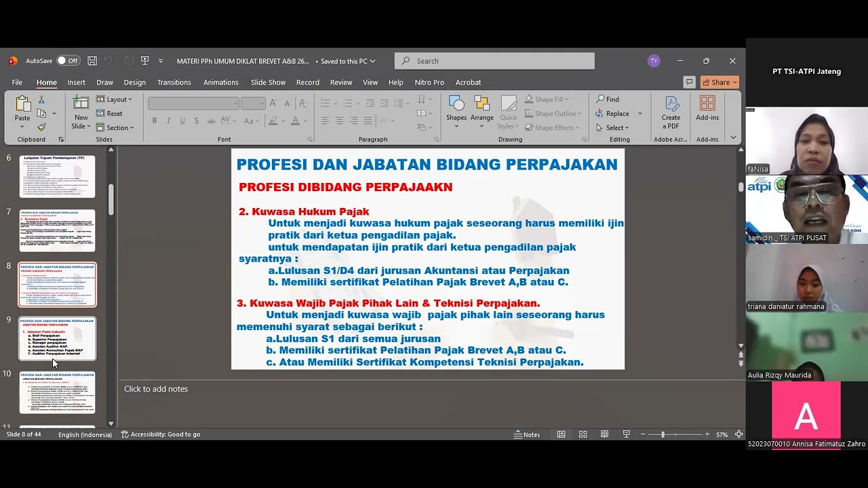Open Quick Styles gallery

(x=509, y=112)
